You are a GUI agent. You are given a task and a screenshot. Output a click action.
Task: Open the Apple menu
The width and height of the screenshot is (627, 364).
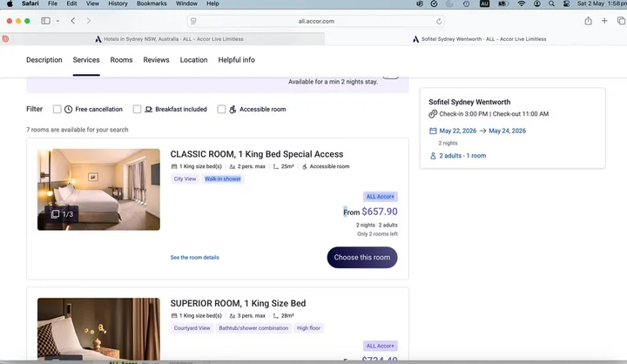tap(10, 3)
